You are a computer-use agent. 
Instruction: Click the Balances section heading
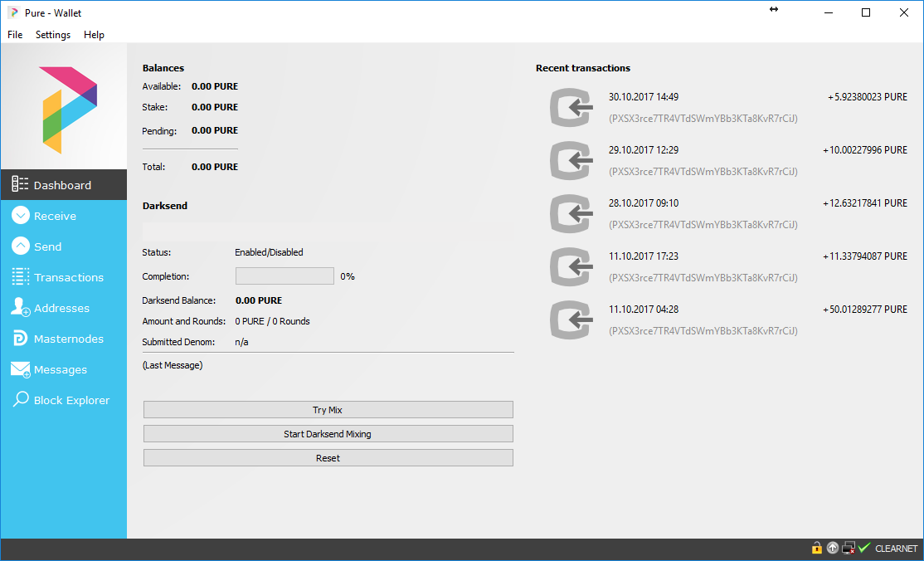(x=163, y=68)
